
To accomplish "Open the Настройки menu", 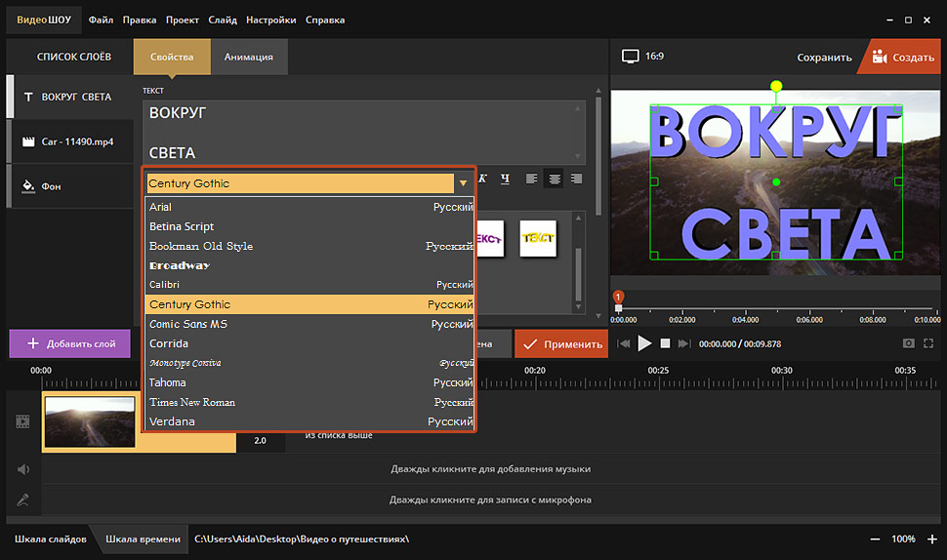I will (x=271, y=20).
